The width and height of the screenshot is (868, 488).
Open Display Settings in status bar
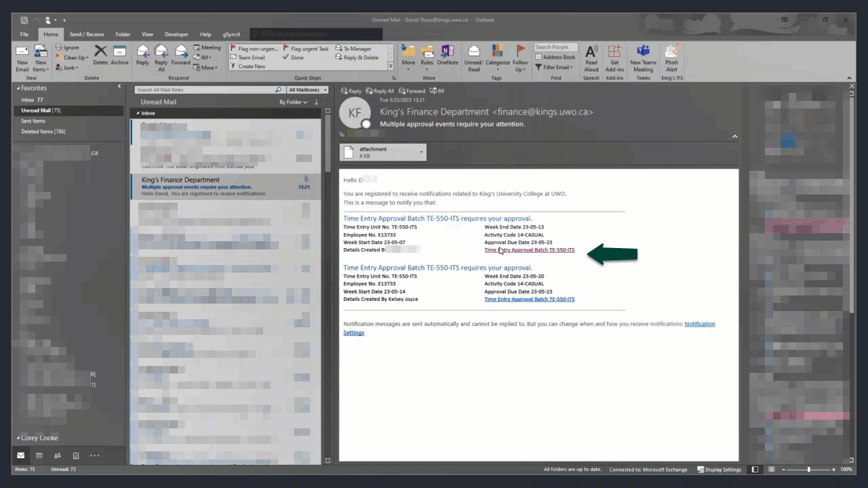coord(719,469)
